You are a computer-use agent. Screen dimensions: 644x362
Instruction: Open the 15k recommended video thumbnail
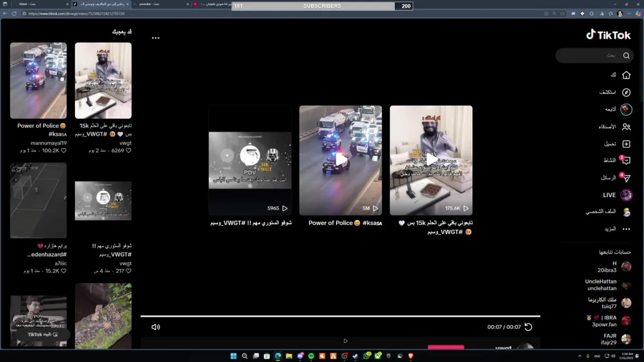[x=103, y=80]
